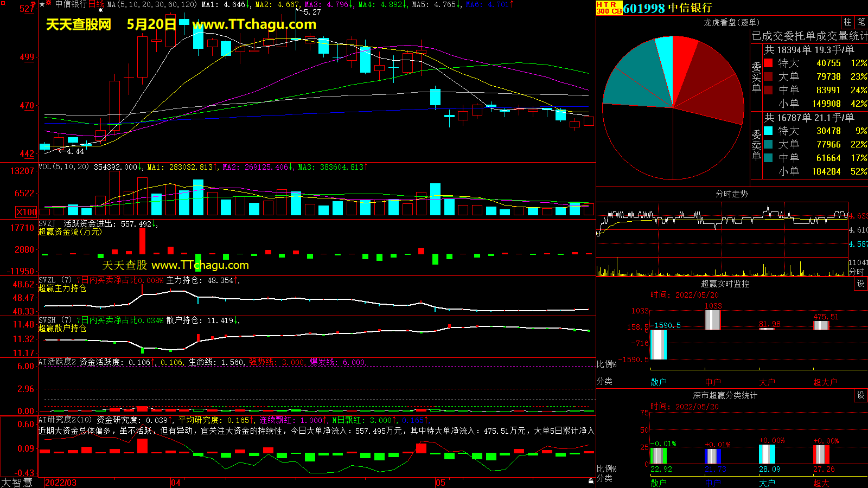Click the white sun marker below 日线

[100, 10]
